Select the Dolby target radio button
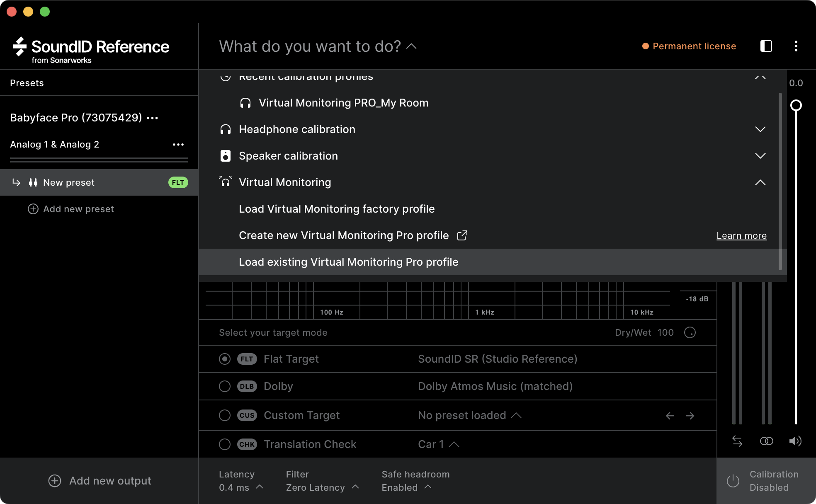This screenshot has height=504, width=816. point(225,386)
